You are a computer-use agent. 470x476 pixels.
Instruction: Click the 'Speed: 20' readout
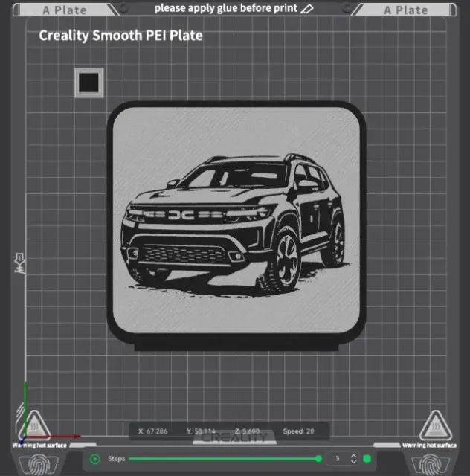coord(298,431)
